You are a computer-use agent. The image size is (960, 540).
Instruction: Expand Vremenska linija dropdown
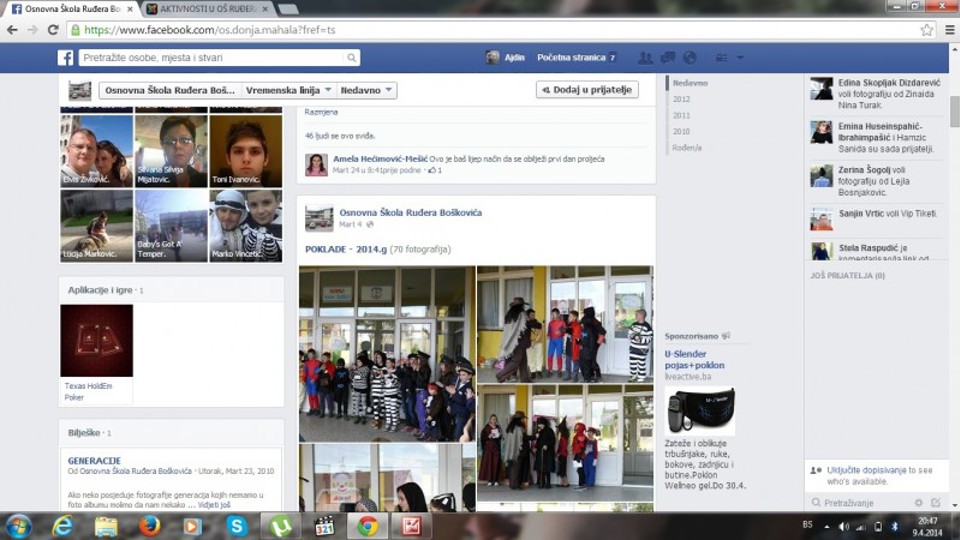coord(288,90)
